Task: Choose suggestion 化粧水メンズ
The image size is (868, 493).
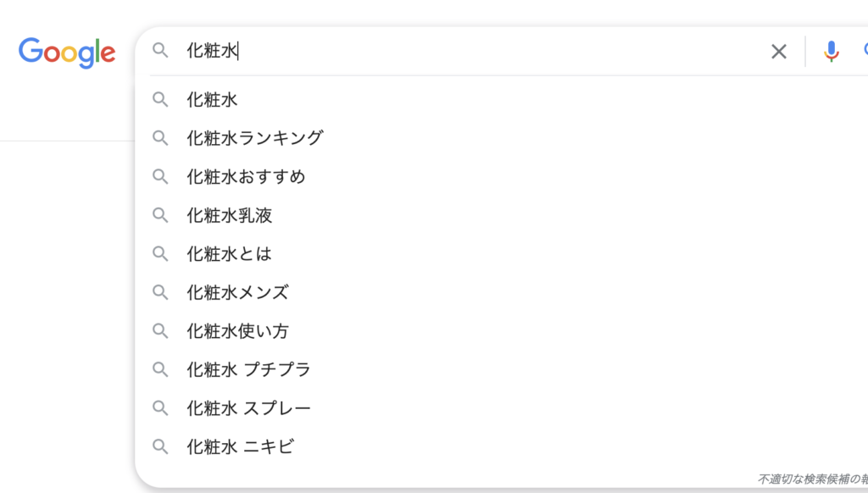Action: coord(502,292)
